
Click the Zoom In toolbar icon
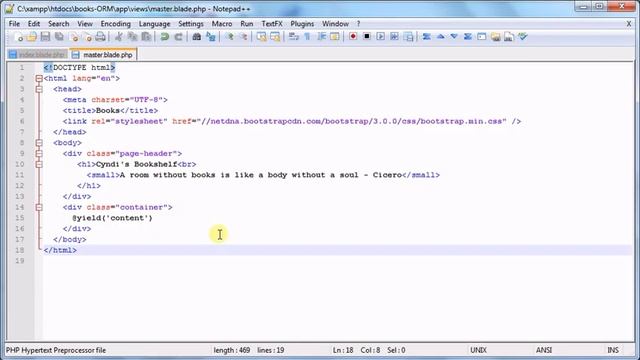(229, 37)
